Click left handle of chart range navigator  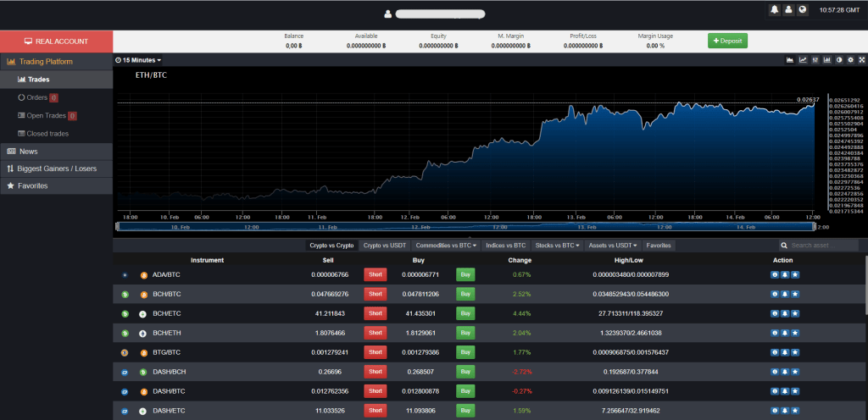117,227
